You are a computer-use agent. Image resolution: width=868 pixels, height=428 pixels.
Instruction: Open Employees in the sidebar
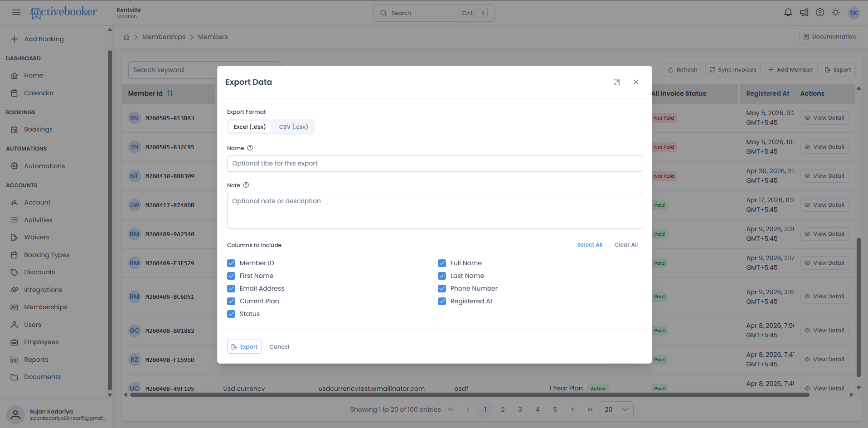click(41, 342)
